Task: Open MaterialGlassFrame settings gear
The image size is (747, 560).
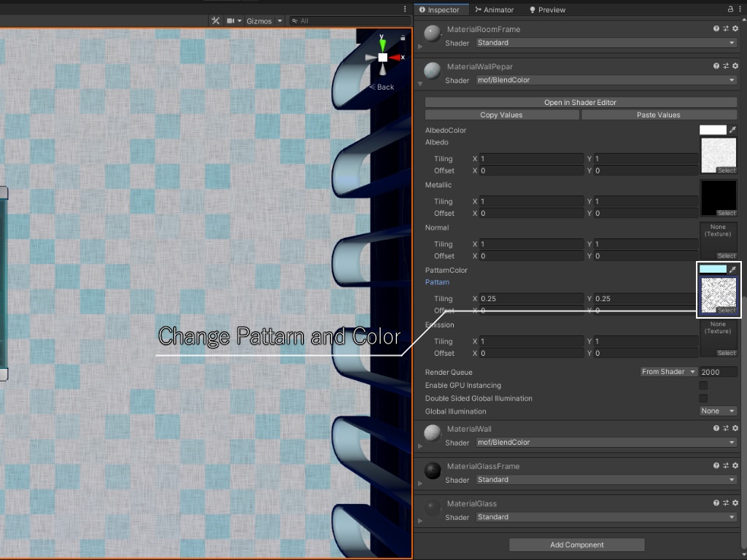Action: click(x=735, y=465)
